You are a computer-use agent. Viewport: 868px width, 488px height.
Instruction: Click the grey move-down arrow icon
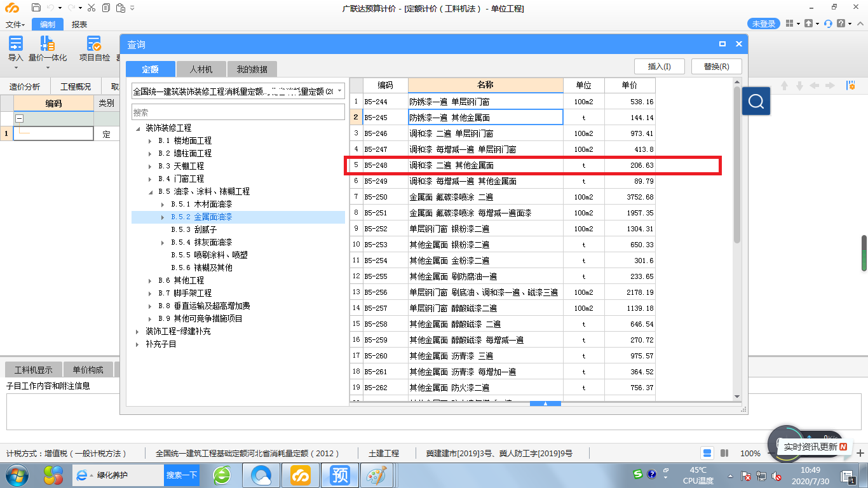(x=799, y=86)
